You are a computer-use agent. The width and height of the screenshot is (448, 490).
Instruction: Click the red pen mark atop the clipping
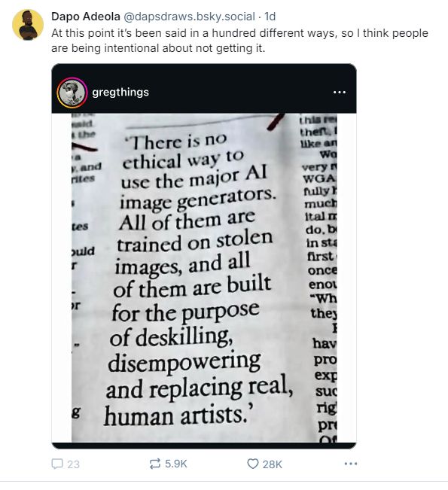coord(276,122)
